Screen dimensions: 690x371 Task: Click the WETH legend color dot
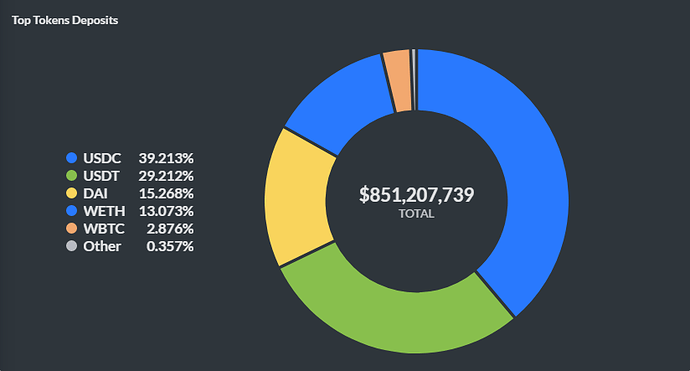point(71,211)
